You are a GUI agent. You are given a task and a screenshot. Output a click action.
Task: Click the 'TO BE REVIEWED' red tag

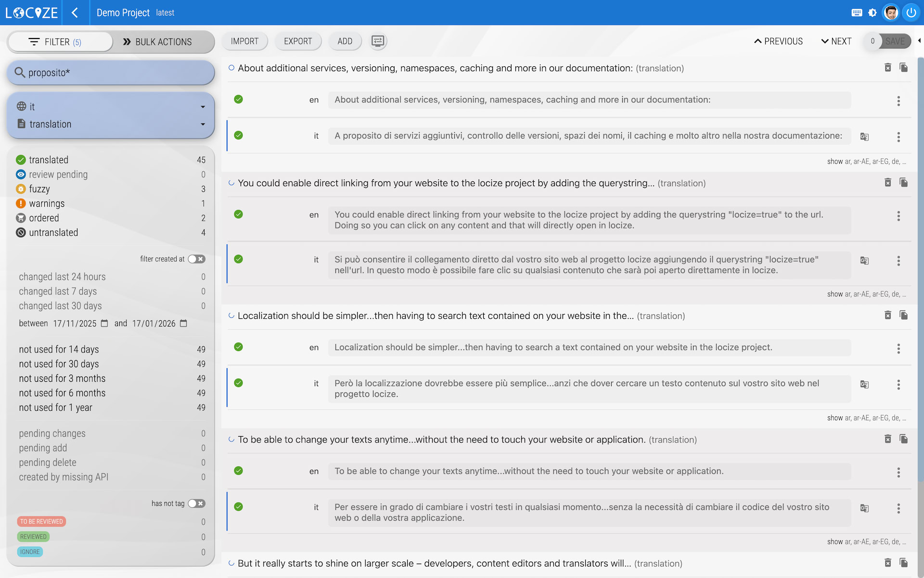coord(41,522)
